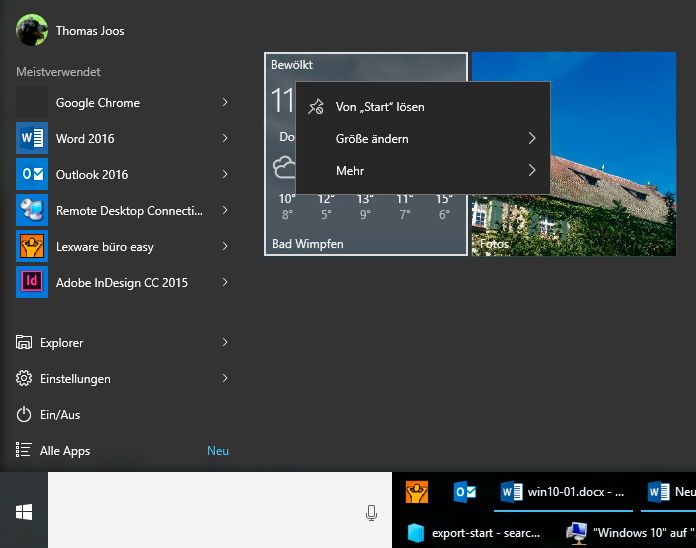Open "Windows 10" auf remote session taskbar item
The height and width of the screenshot is (548, 696).
coord(630,532)
